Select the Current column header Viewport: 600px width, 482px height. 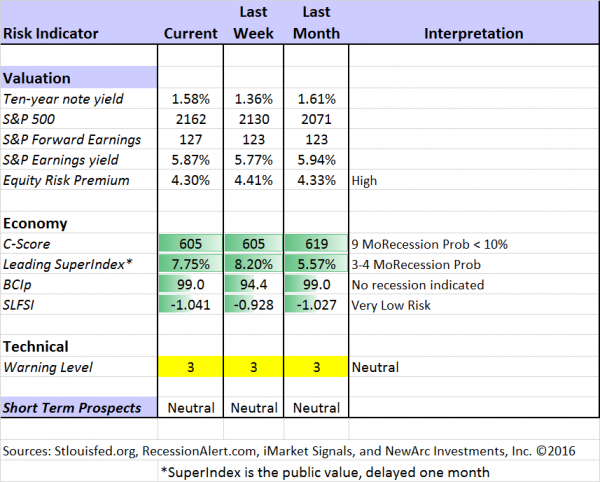[x=190, y=33]
